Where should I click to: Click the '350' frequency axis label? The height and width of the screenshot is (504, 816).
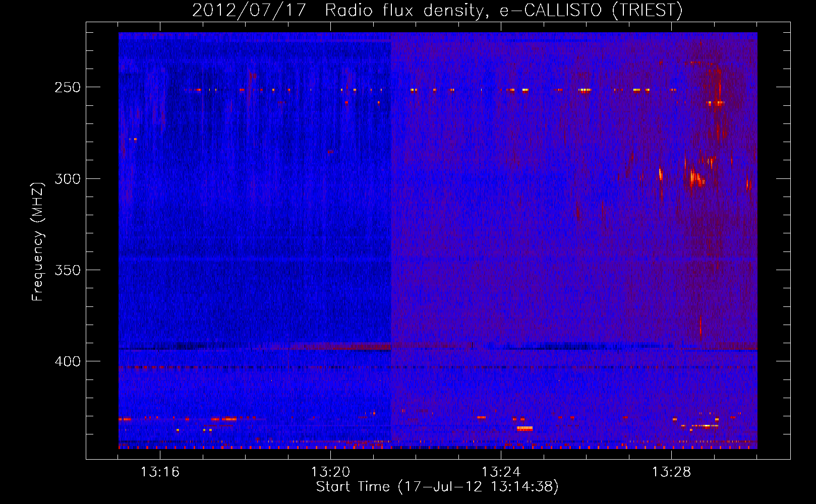pyautogui.click(x=68, y=270)
